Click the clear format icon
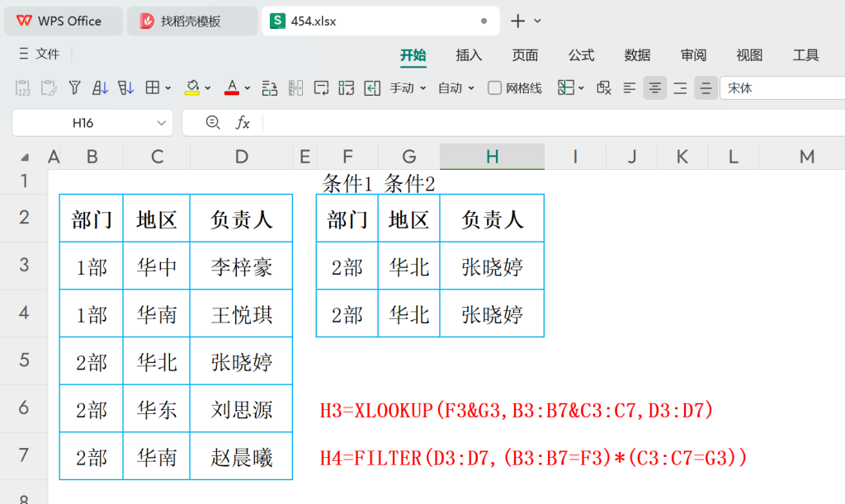The width and height of the screenshot is (845, 504). click(x=603, y=87)
